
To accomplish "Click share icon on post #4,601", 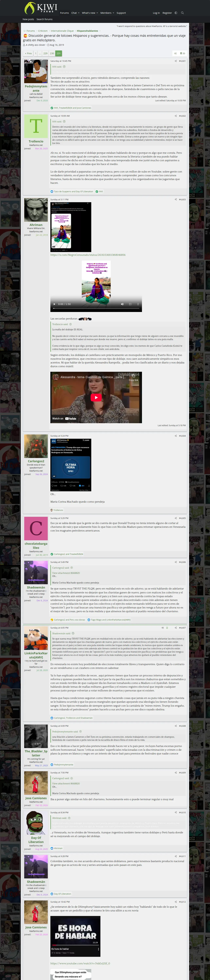I will (176, 61).
